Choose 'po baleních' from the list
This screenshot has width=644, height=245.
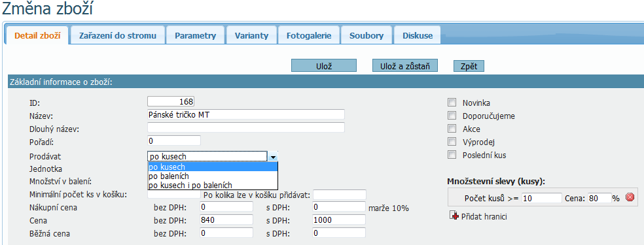click(213, 176)
